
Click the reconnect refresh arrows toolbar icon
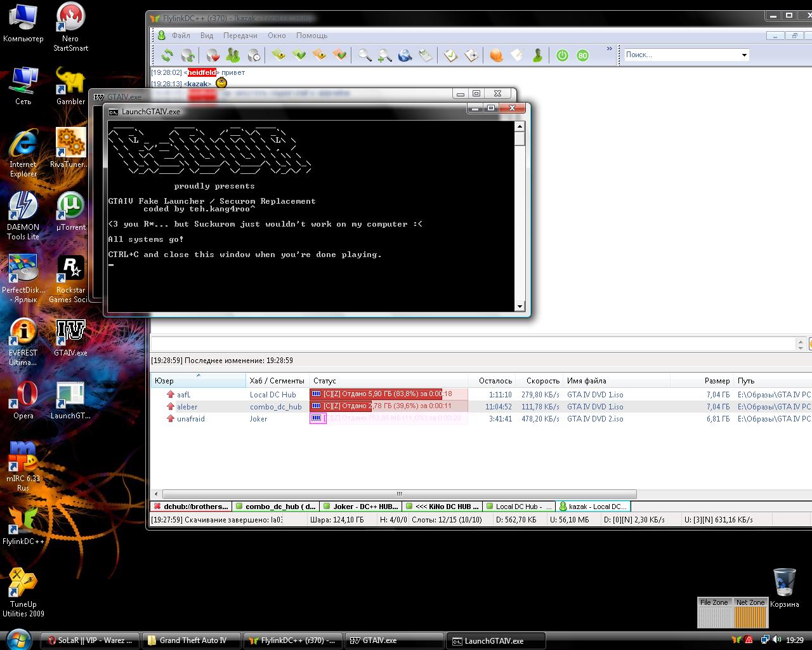167,55
